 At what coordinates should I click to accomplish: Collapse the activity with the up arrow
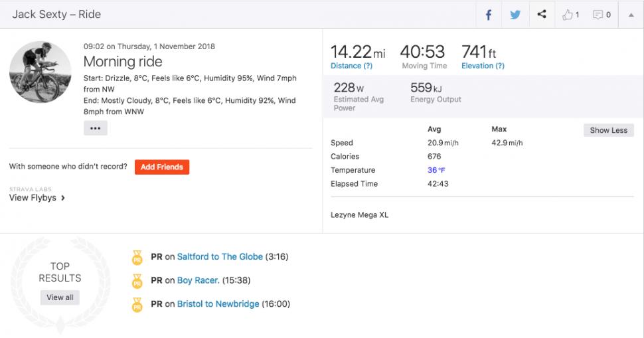[x=631, y=15]
